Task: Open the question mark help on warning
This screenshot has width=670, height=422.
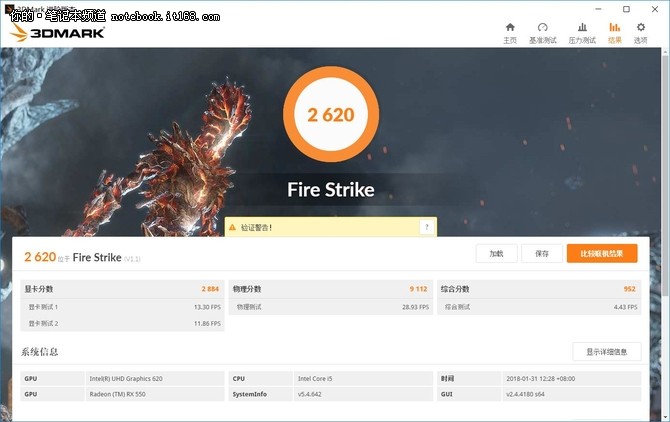Action: tap(425, 228)
